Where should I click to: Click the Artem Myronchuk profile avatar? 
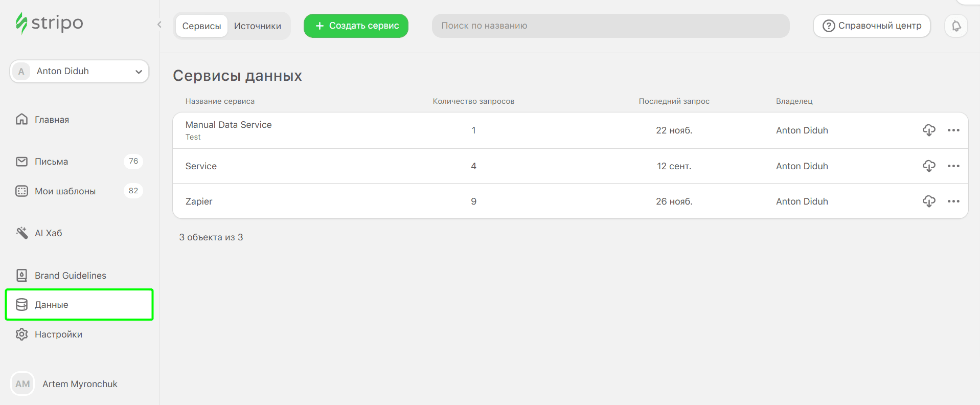(x=22, y=384)
